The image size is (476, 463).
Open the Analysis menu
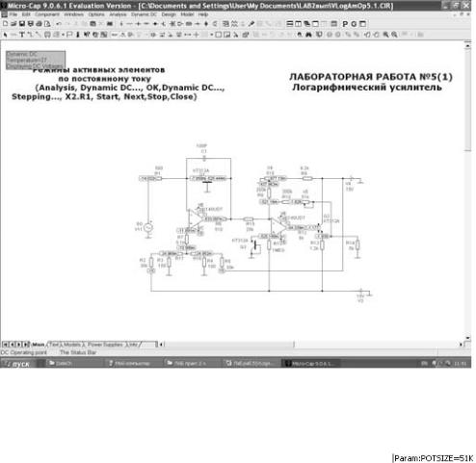coord(118,14)
